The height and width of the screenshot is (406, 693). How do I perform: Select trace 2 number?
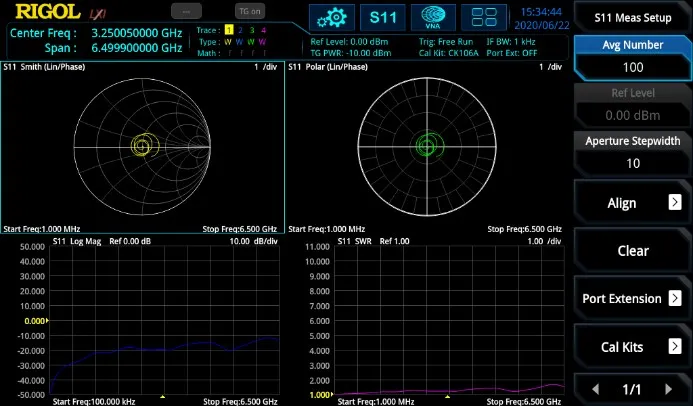[240, 30]
